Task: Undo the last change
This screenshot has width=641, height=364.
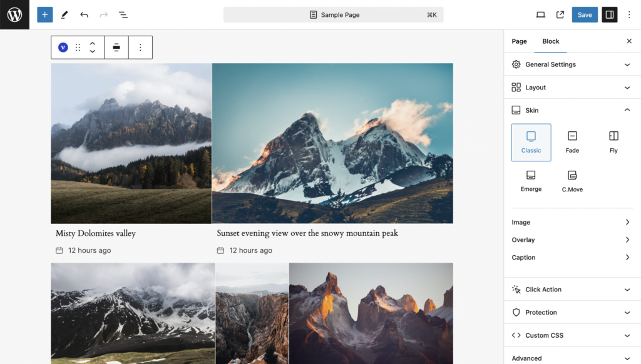Action: [85, 15]
